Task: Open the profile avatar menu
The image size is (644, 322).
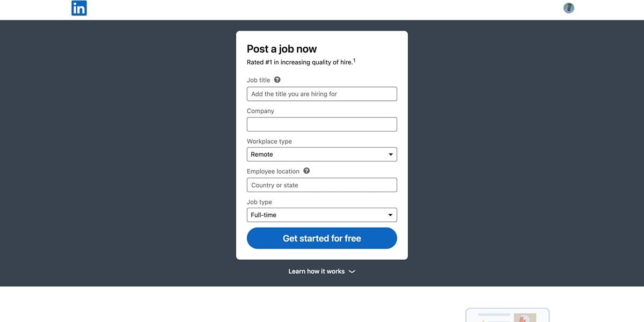Action: click(568, 8)
